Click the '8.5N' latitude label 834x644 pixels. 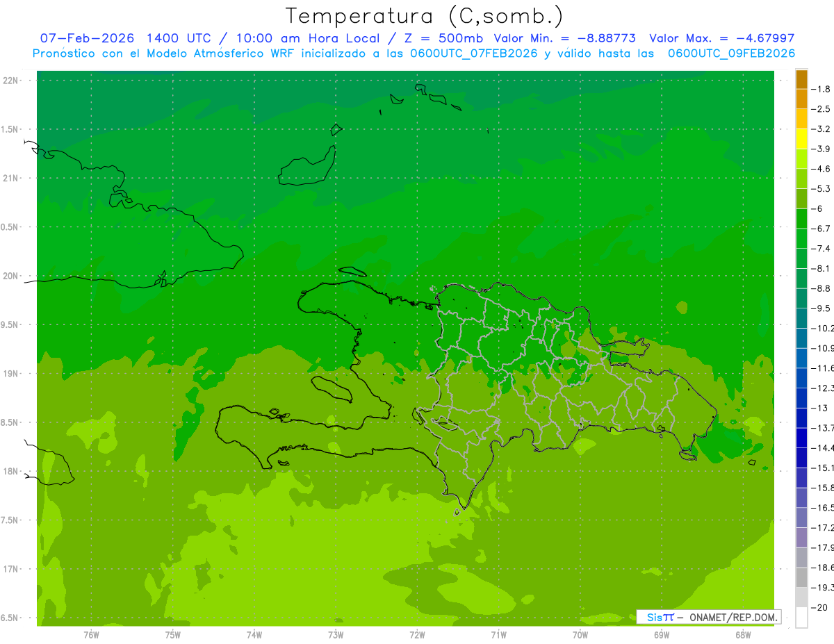pyautogui.click(x=10, y=422)
